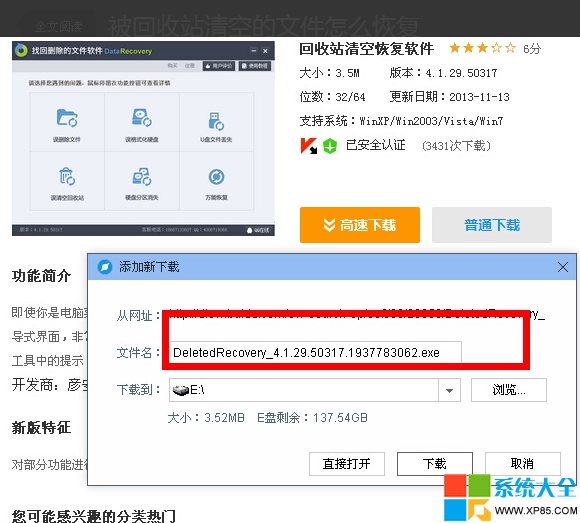Viewport: 580px width, 523px height.
Task: Click the 大小：3.52MB text in dialog
Action: 206,418
